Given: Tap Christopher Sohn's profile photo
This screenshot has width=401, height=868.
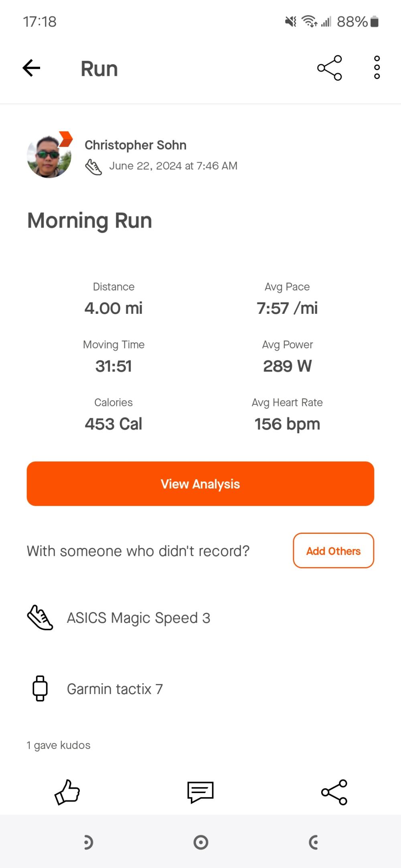Looking at the screenshot, I should tap(49, 156).
